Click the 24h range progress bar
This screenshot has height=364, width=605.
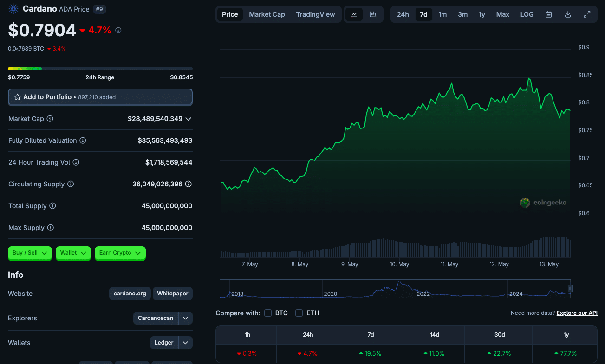click(x=100, y=69)
